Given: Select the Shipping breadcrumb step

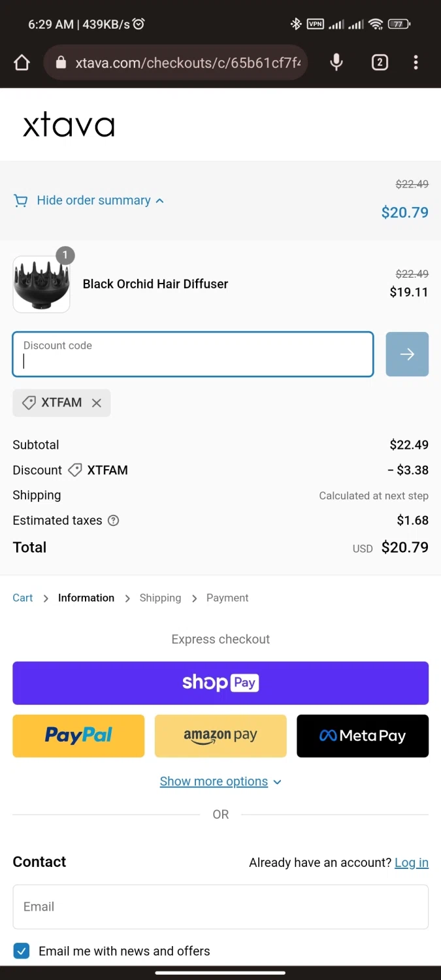Looking at the screenshot, I should [x=160, y=598].
